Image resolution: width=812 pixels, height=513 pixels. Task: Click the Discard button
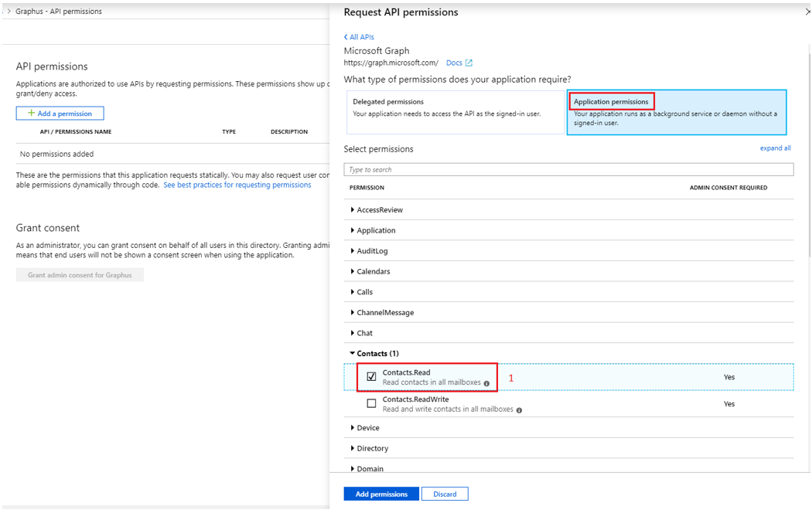(445, 494)
